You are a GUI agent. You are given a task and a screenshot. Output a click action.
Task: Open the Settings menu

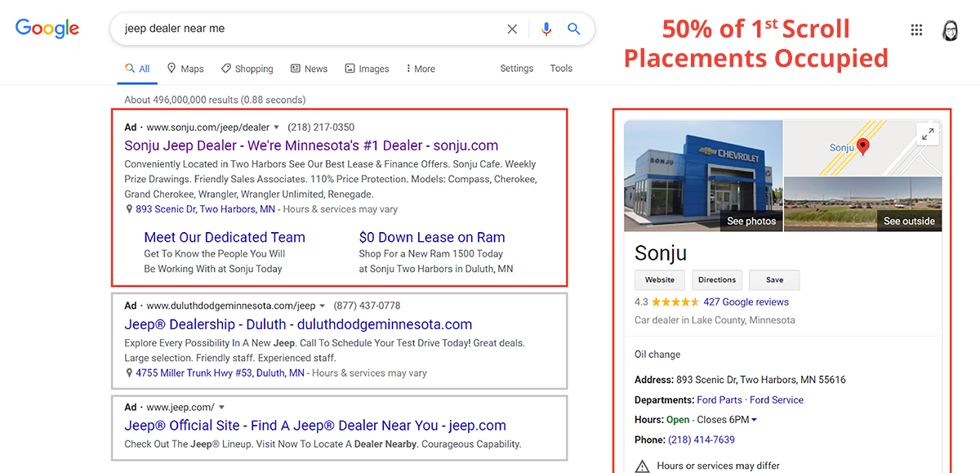pyautogui.click(x=516, y=69)
